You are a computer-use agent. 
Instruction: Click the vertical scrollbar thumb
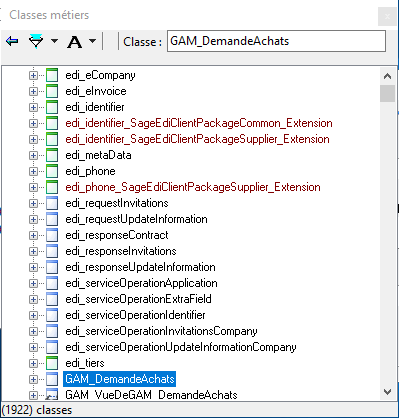[x=387, y=93]
